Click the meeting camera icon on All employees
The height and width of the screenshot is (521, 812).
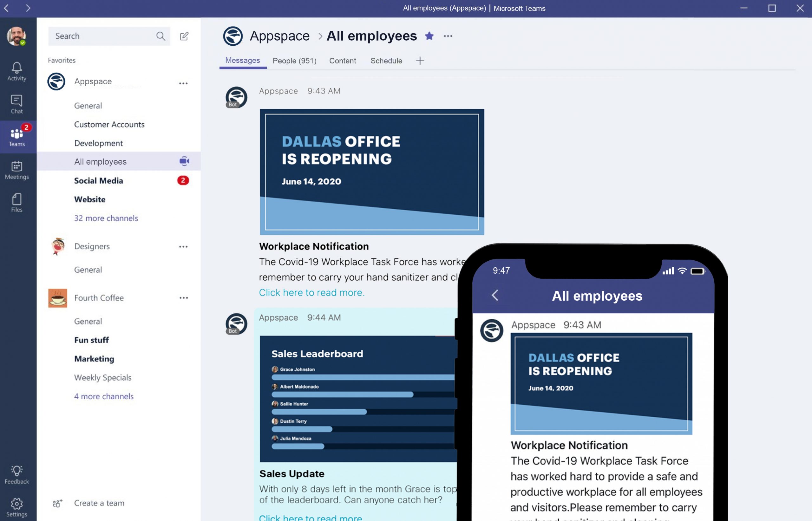[x=184, y=161]
